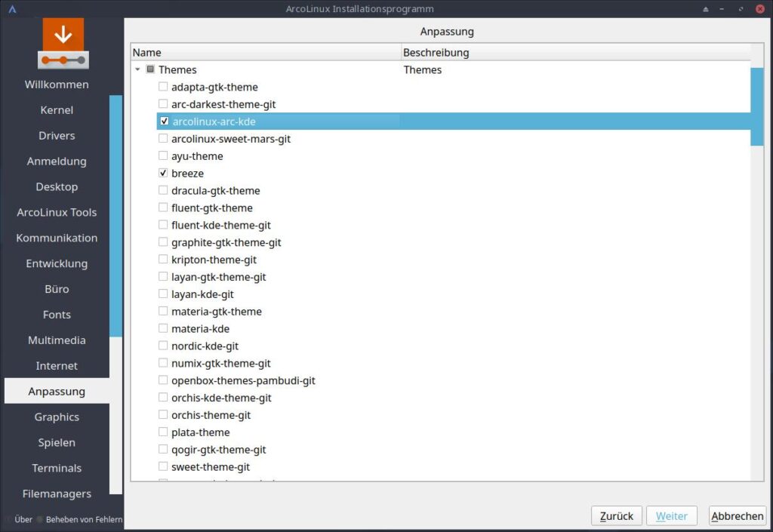
Task: Sort by the Name column header
Action: pos(266,52)
